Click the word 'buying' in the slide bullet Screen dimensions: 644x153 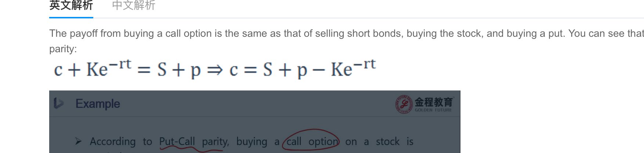tap(252, 141)
